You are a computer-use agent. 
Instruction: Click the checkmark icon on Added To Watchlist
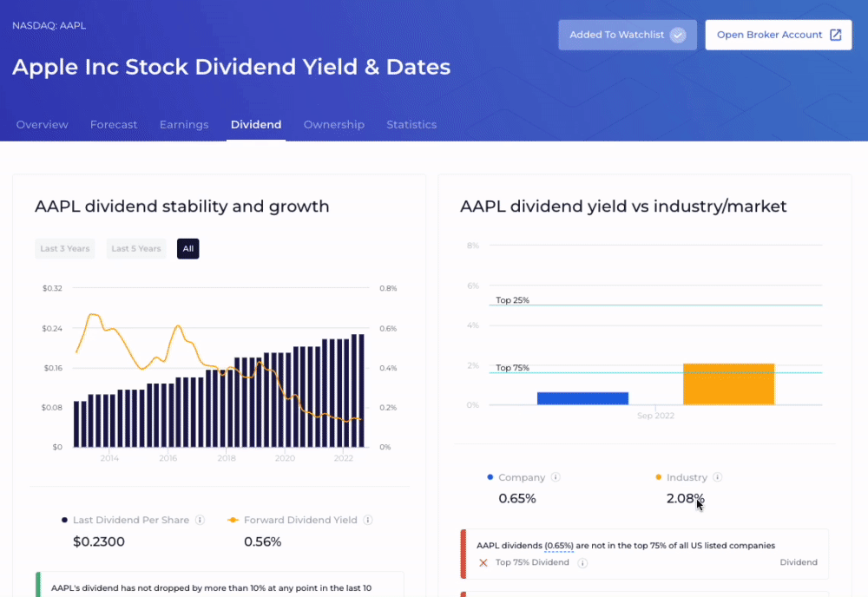[678, 35]
